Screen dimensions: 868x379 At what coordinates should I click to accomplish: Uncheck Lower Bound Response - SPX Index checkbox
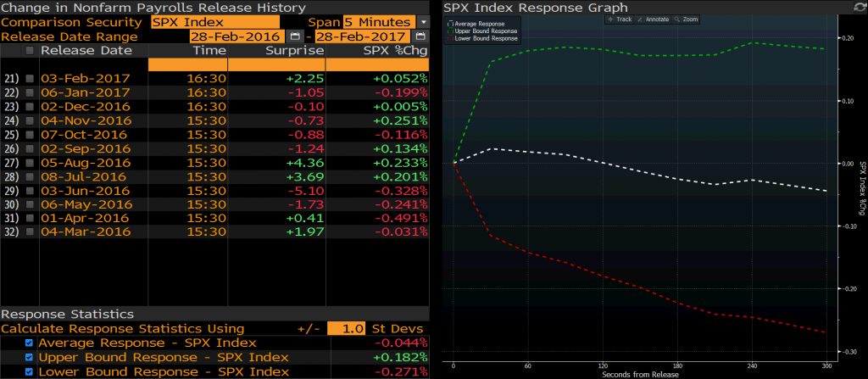(x=30, y=372)
